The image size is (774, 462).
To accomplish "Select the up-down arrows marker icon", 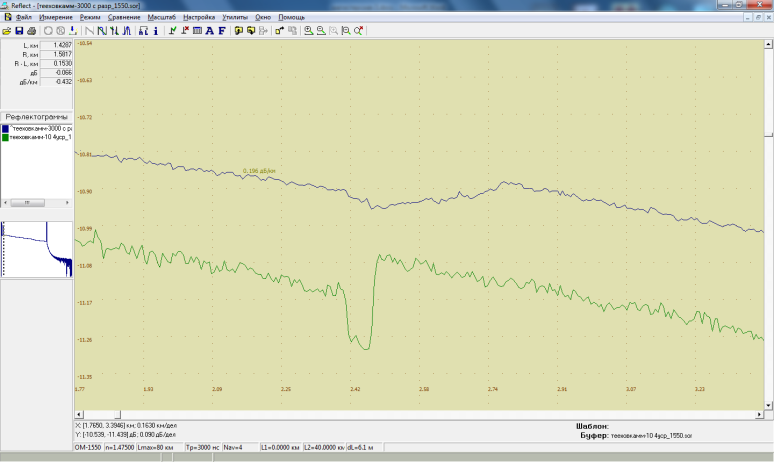I will (114, 31).
